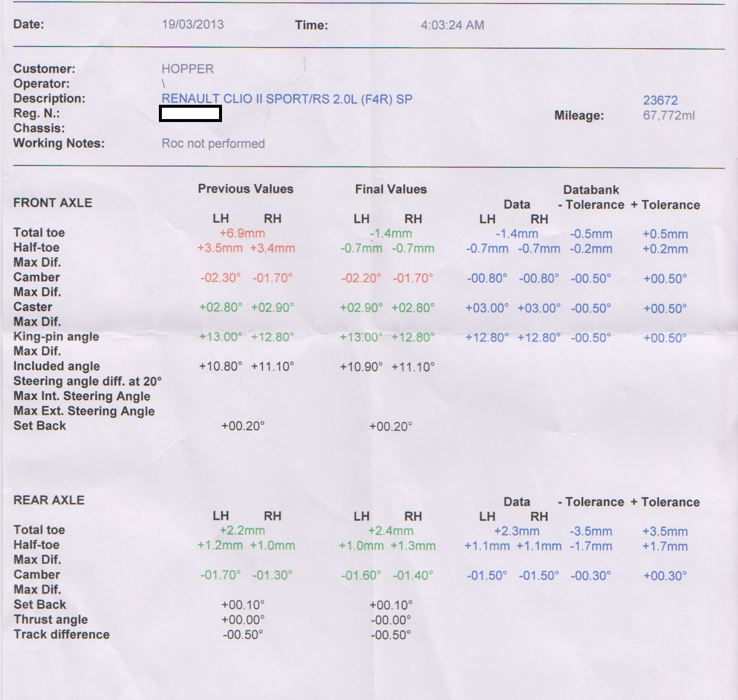Click the FRONT AXLE section heading
This screenshot has height=700, width=738.
tap(52, 203)
